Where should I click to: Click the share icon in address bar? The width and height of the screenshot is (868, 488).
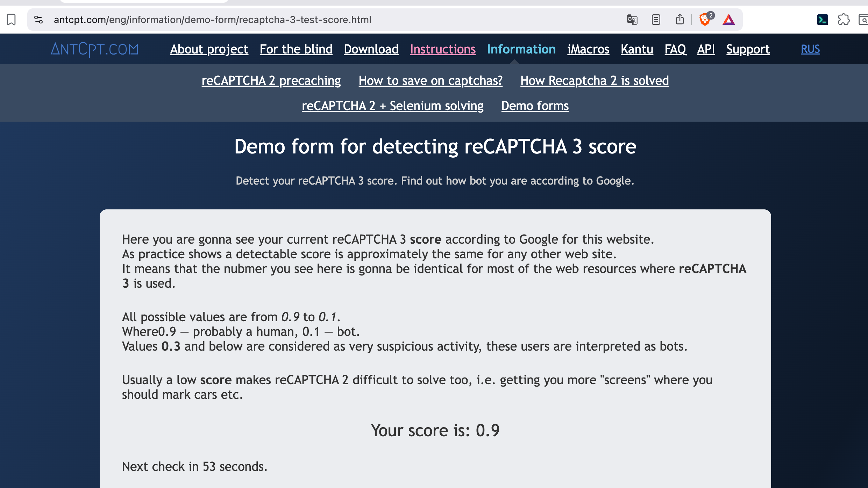tap(680, 19)
